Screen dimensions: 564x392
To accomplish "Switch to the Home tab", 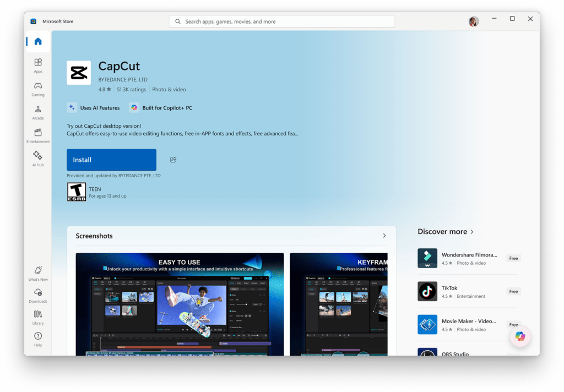I will [x=37, y=40].
